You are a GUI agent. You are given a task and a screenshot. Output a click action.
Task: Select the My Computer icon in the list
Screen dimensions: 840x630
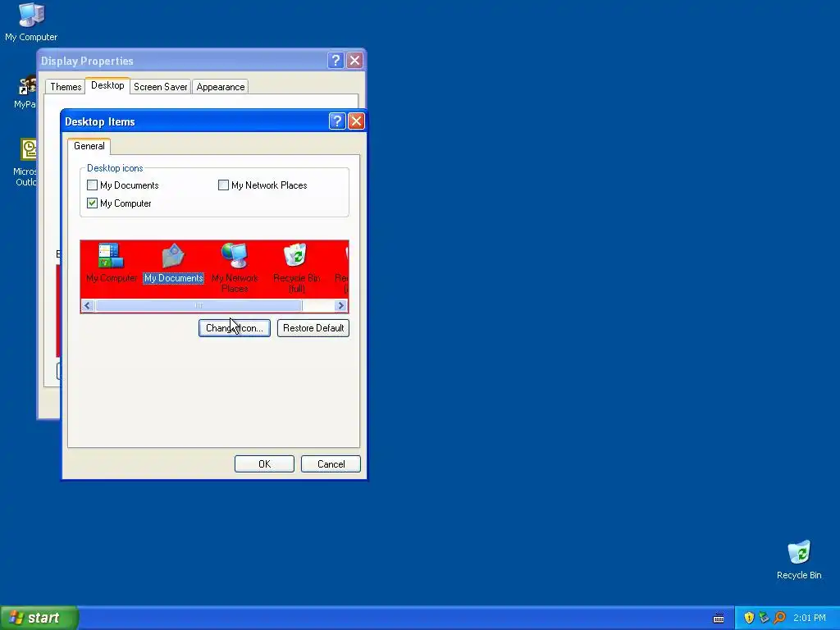point(112,263)
